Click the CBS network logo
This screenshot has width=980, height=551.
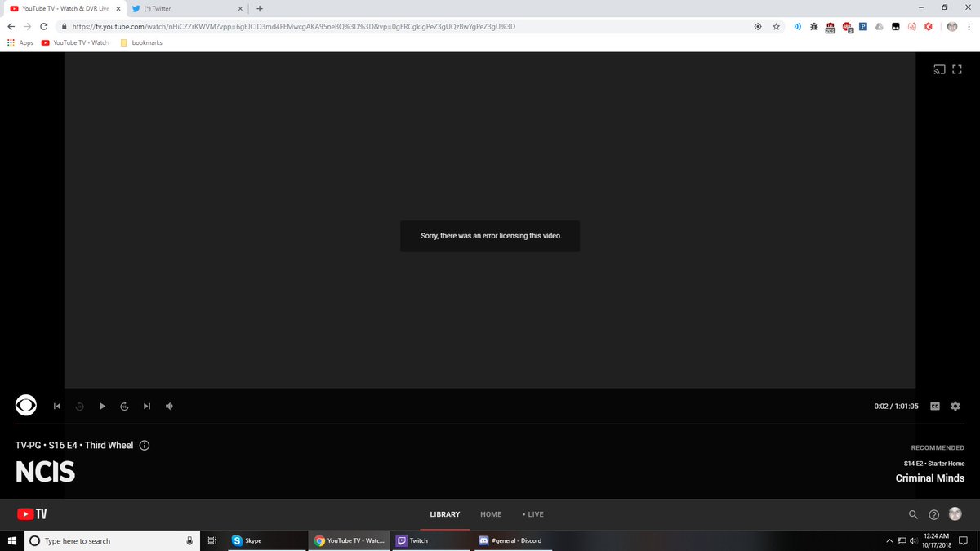pos(26,406)
